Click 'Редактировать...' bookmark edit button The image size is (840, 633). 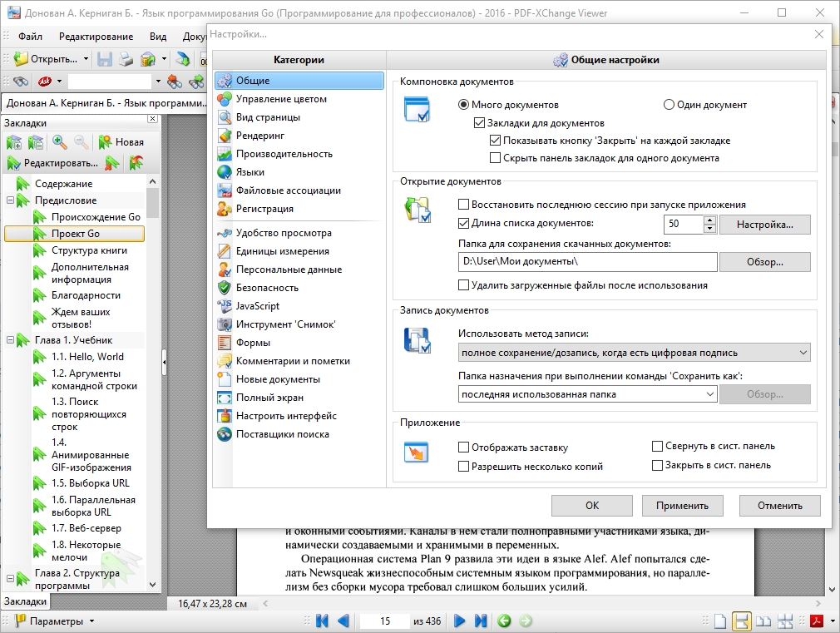[x=52, y=163]
